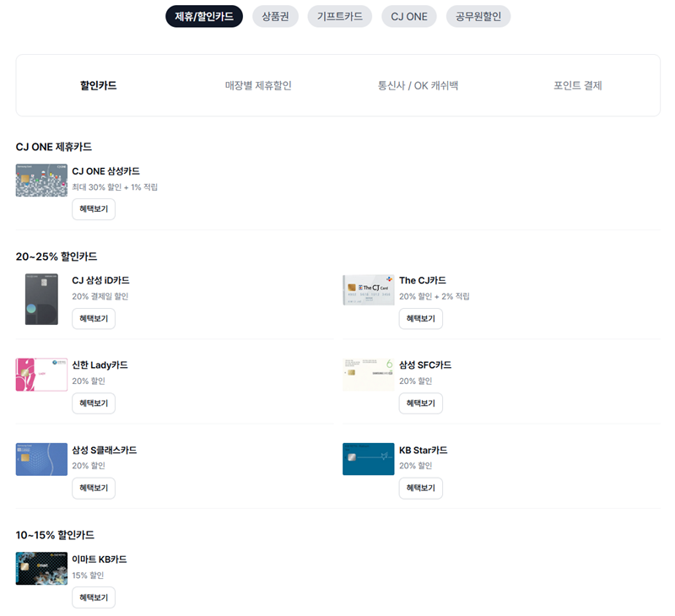View benefits for CJ ONE 삼성카드
Viewport: 675px width, 616px height.
click(x=94, y=209)
